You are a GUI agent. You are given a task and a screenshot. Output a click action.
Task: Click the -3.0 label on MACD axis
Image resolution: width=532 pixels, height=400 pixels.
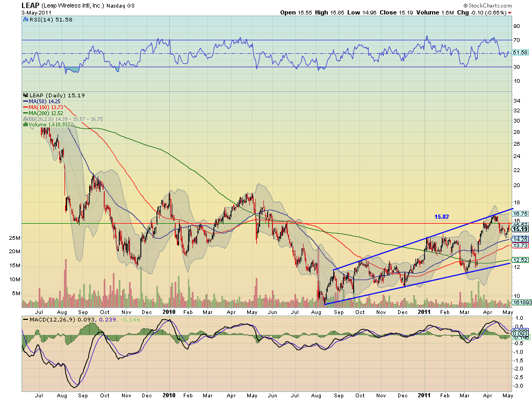[519, 385]
